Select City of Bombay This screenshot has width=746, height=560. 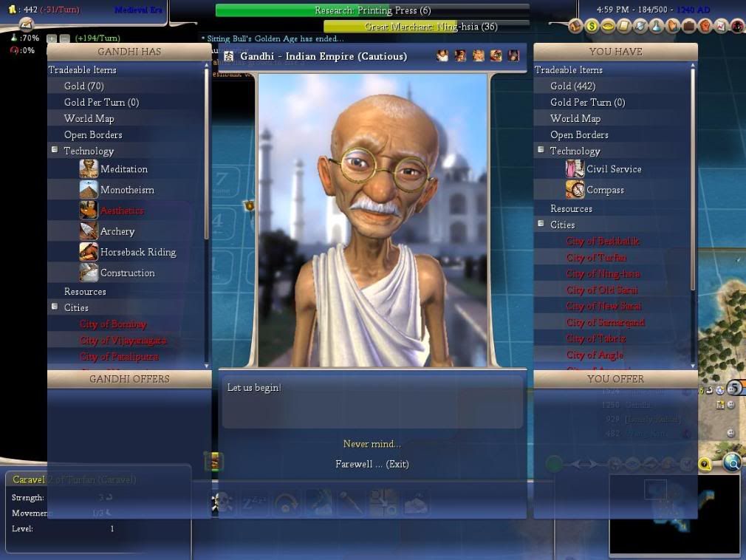click(x=113, y=324)
